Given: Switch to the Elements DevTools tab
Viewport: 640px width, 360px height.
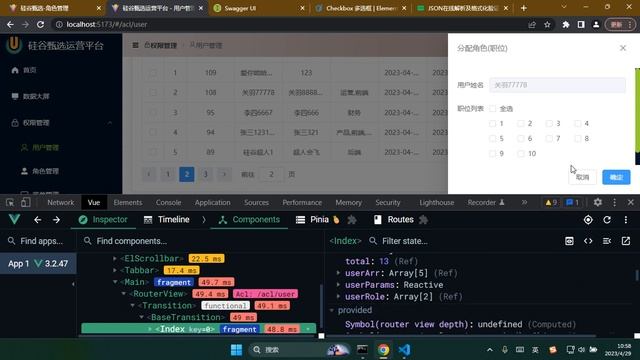Looking at the screenshot, I should 128,202.
